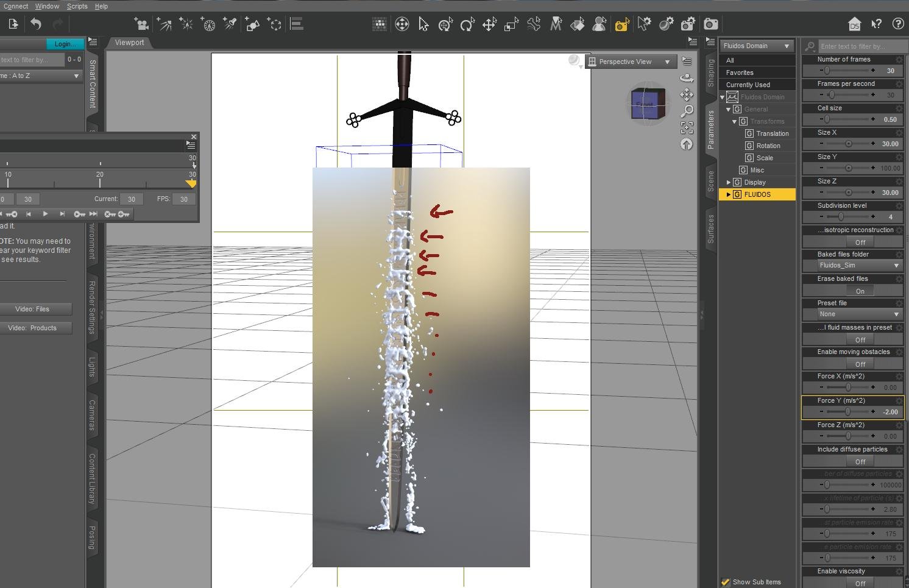
Task: Select the Node Selection arrow tool
Action: pyautogui.click(x=423, y=24)
